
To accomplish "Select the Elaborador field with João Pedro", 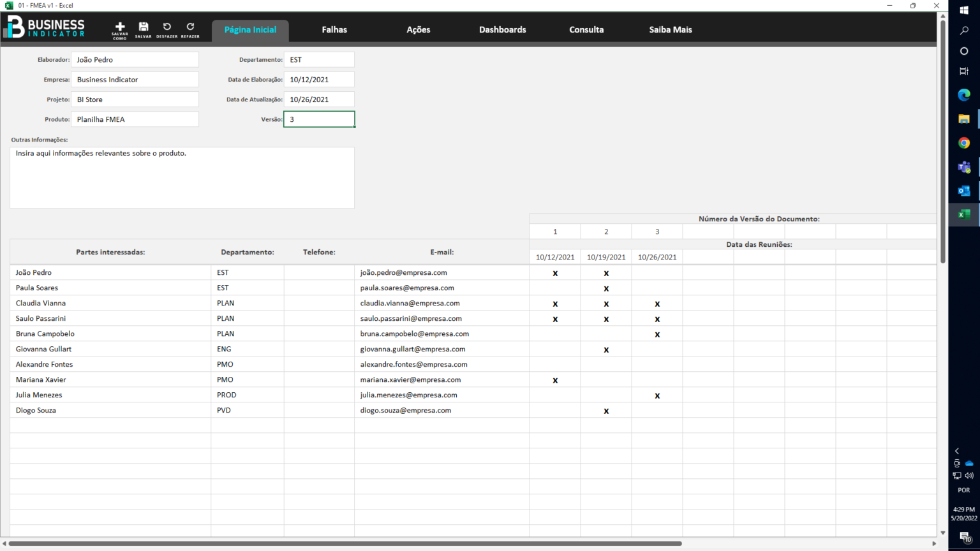I will coord(135,60).
